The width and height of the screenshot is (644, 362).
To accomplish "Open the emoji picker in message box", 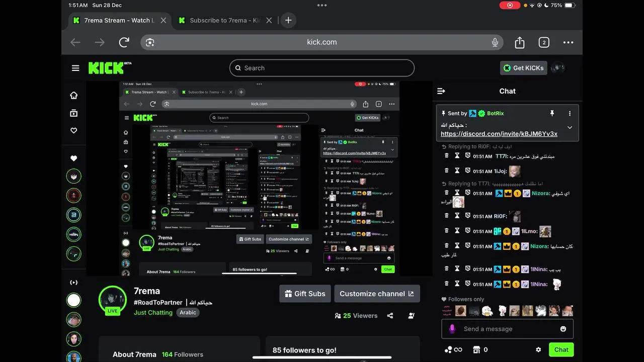I will [563, 329].
